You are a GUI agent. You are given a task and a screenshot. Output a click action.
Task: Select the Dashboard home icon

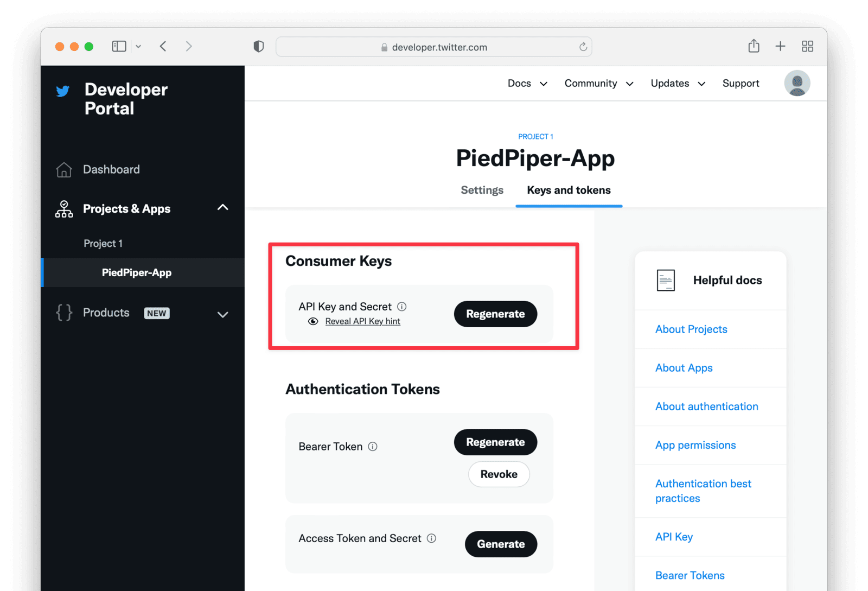[63, 169]
